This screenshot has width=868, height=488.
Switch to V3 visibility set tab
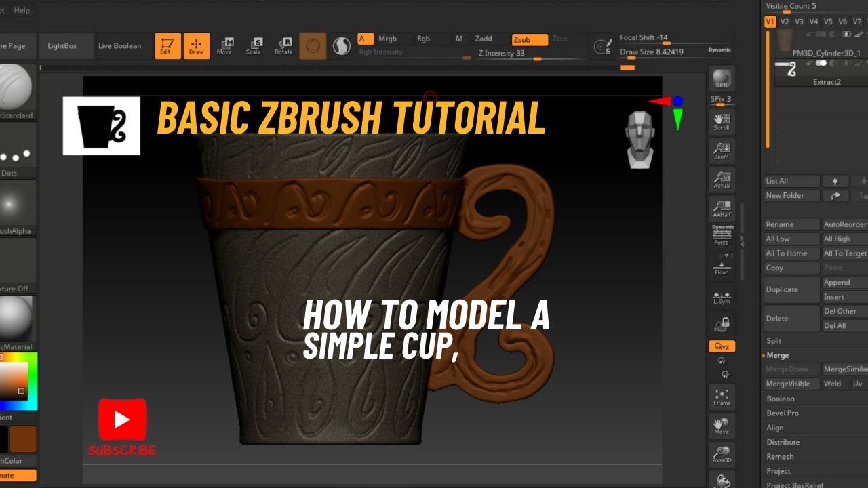pyautogui.click(x=799, y=22)
